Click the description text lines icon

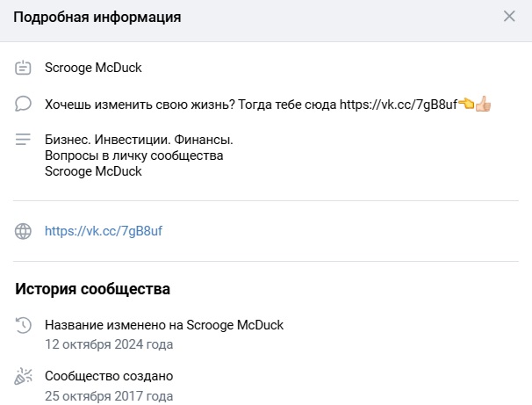pos(24,140)
